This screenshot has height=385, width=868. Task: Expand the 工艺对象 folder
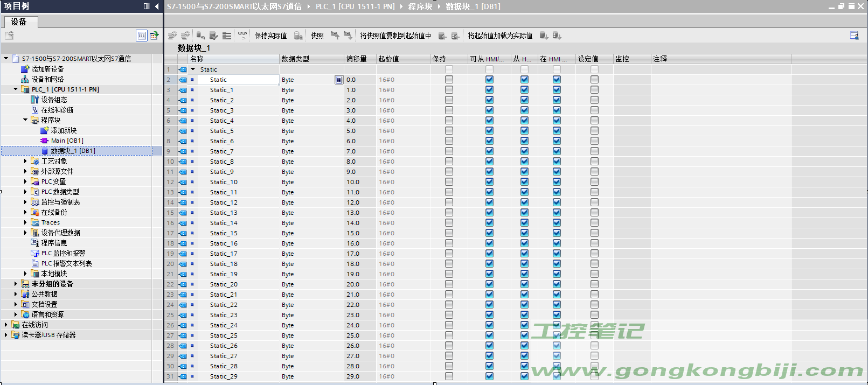(x=25, y=161)
